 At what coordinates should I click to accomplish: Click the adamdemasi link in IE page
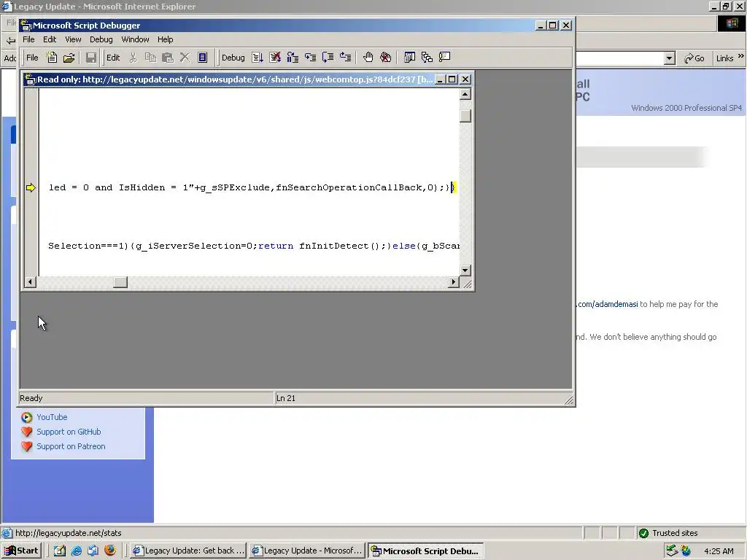tap(607, 304)
